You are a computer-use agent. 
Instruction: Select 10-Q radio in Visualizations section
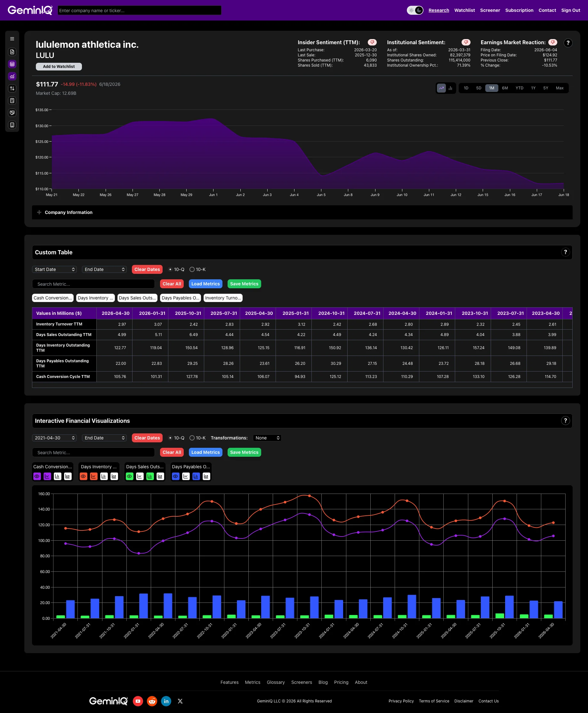[170, 438]
